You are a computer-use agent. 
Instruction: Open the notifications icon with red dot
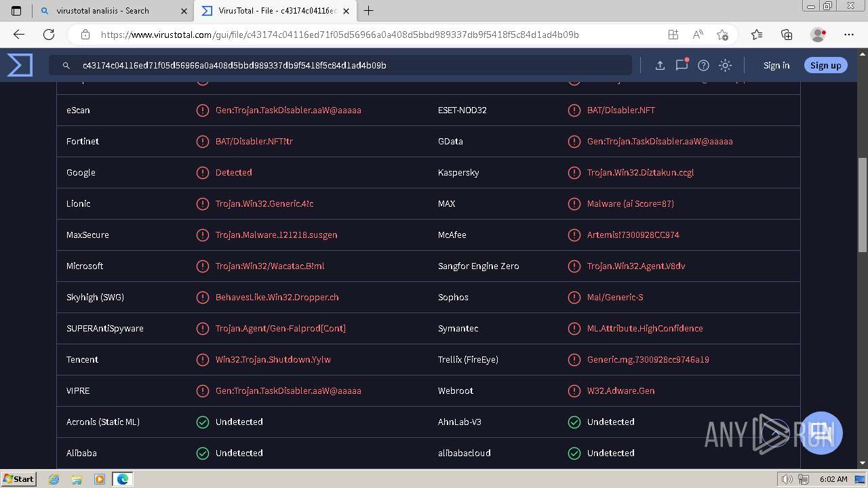pos(682,65)
